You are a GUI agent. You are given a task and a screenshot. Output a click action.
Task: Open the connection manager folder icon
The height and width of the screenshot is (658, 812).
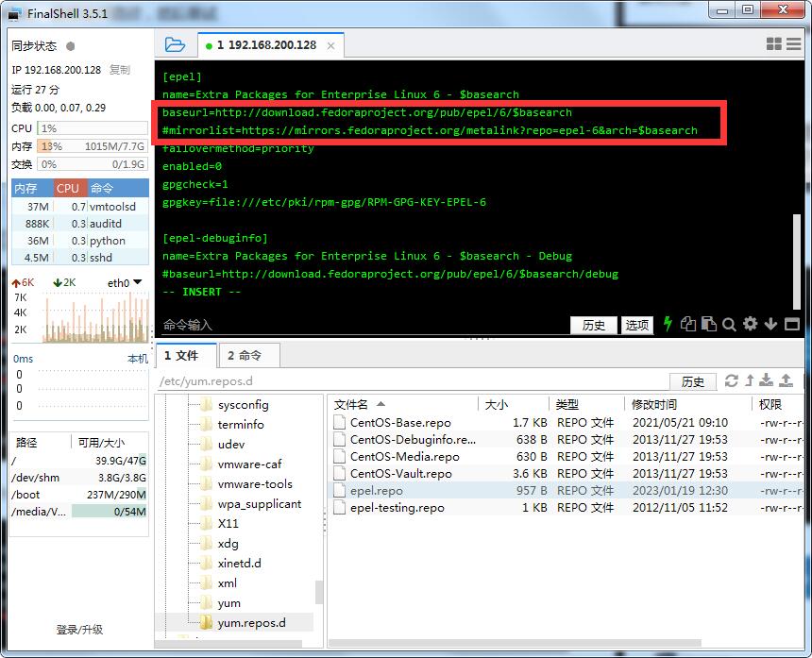[175, 44]
